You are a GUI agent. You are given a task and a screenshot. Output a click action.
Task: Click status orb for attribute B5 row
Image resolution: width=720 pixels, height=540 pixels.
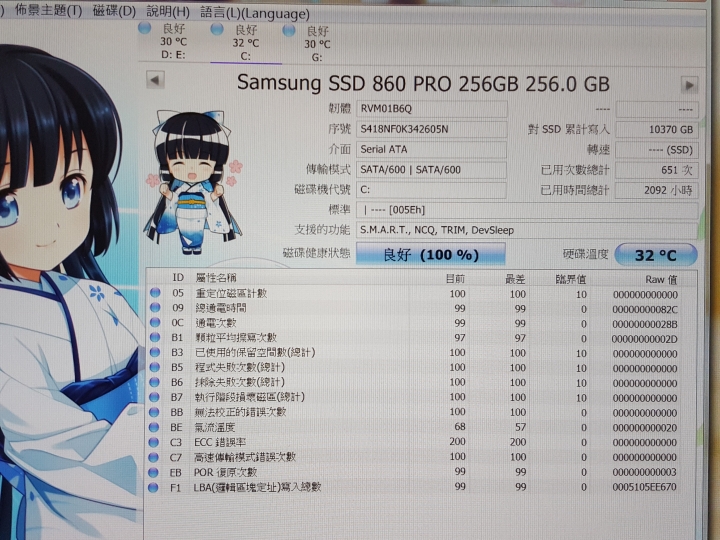tap(155, 366)
